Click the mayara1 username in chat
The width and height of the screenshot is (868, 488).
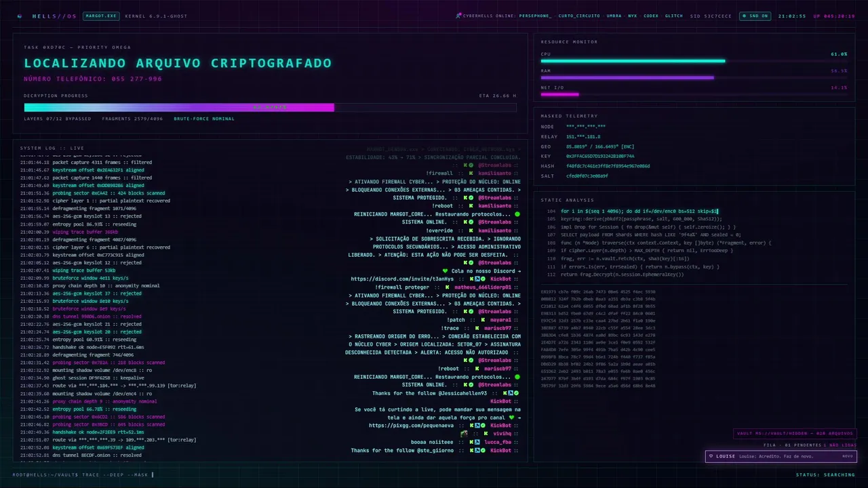click(500, 320)
